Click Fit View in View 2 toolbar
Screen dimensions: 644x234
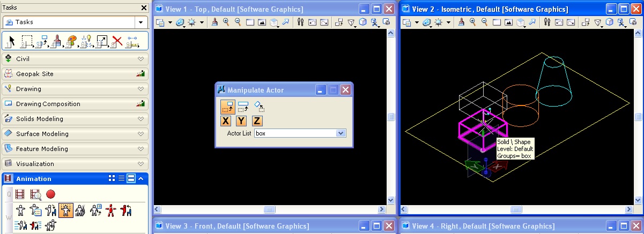pos(508,22)
